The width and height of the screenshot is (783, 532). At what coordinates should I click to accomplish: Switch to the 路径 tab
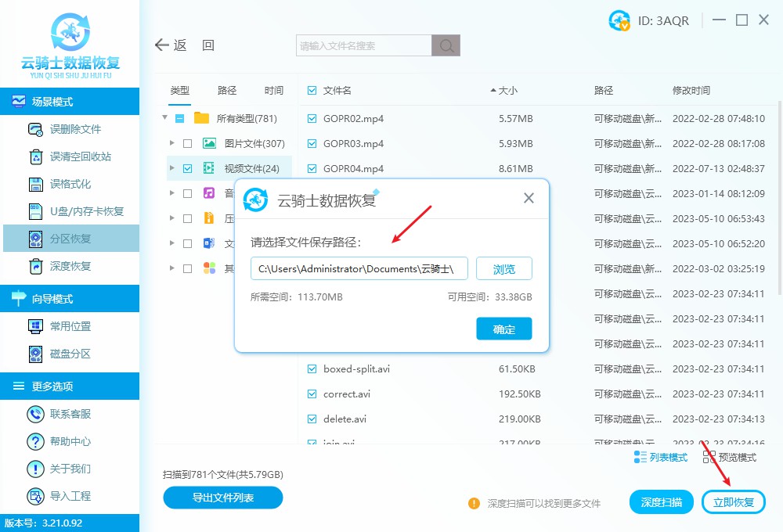click(x=226, y=90)
